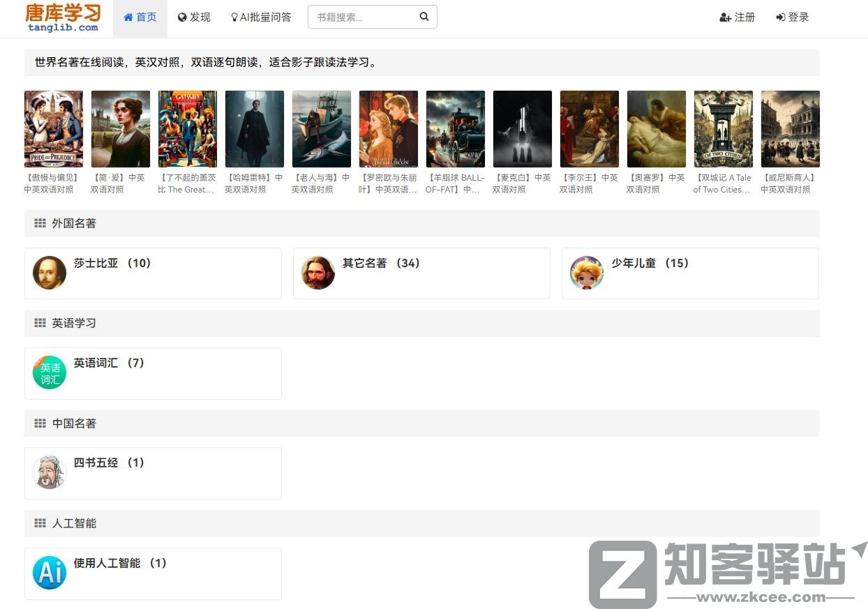Click the 人工智能 section heading
Image resolution: width=868 pixels, height=609 pixels.
(74, 523)
